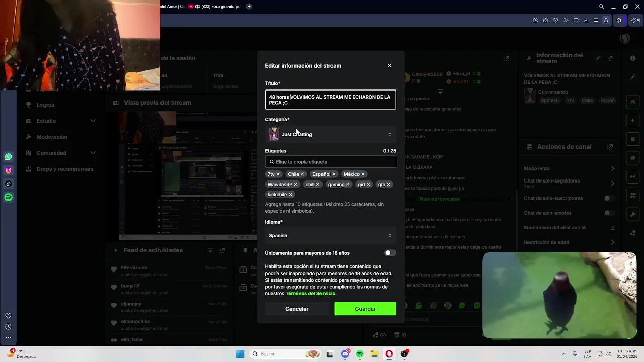Switch to Foca girando YouTube tab

coord(215,7)
